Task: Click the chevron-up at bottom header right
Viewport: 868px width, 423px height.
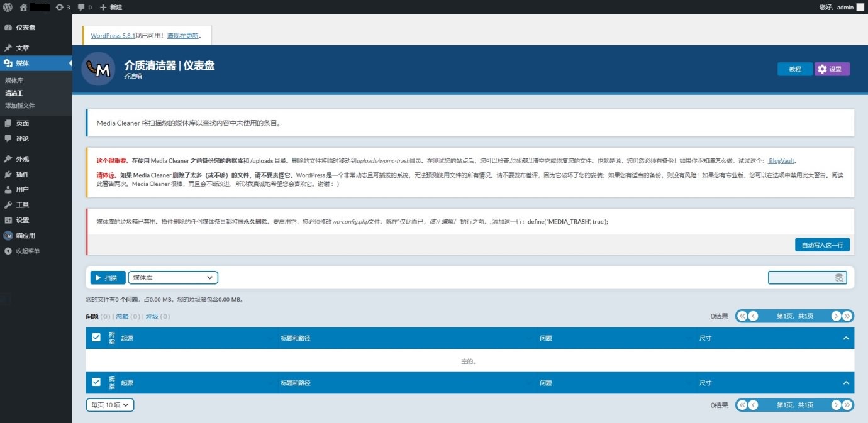Action: (x=846, y=383)
